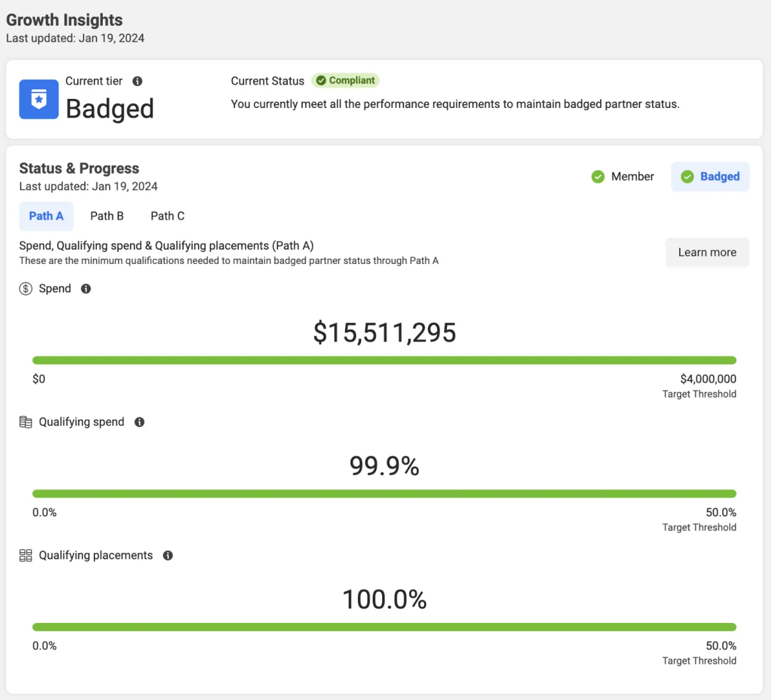Viewport: 771px width, 700px height.
Task: Click the Qualifying placements grid icon
Action: tap(26, 556)
